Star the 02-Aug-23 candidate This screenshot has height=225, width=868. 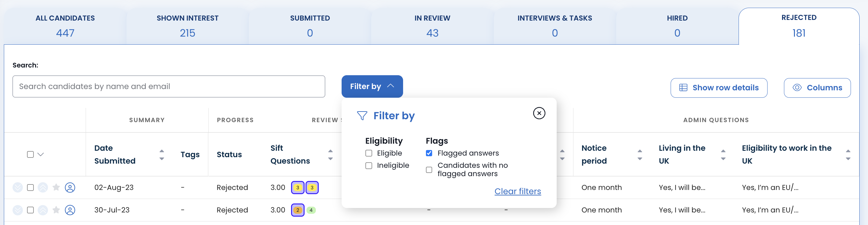point(56,187)
